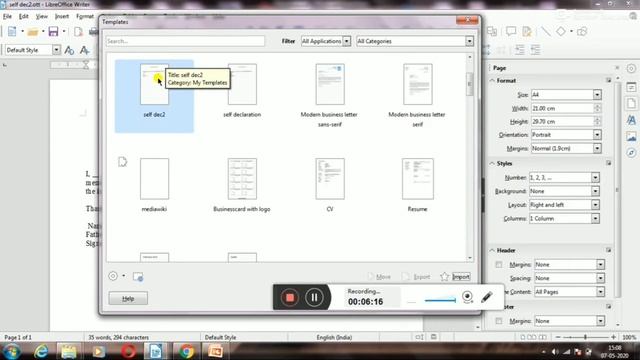Click the Move button
This screenshot has height=360, width=640.
click(379, 277)
